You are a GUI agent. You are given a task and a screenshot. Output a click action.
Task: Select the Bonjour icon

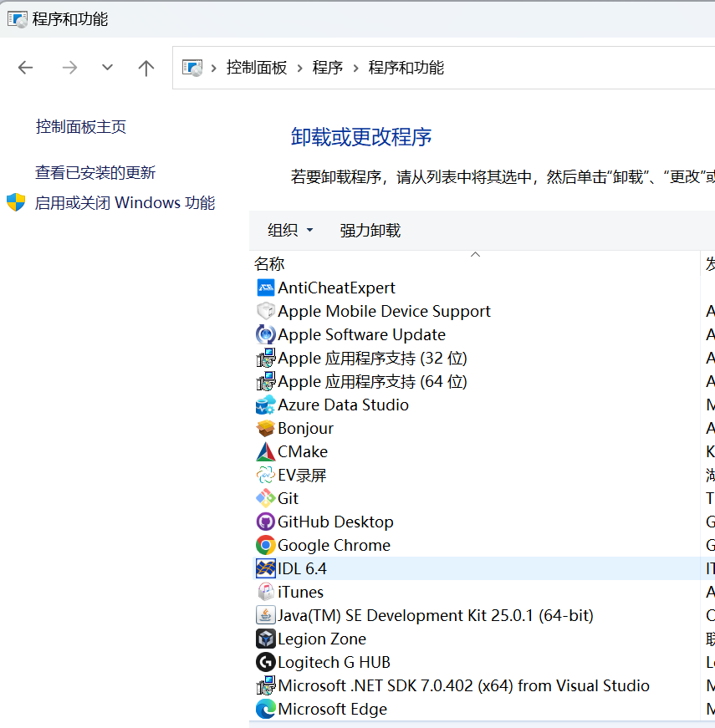[x=265, y=428]
